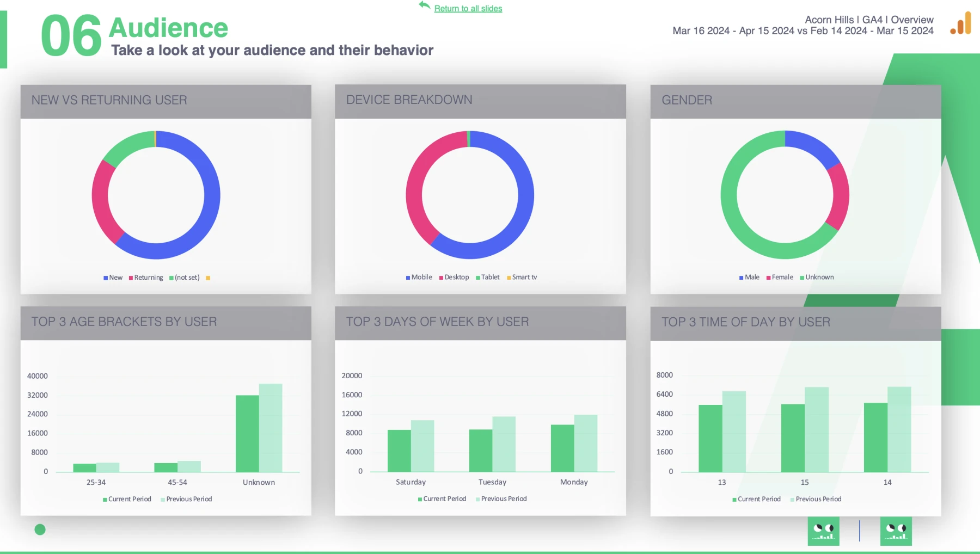The width and height of the screenshot is (980, 554).
Task: Click the blue Mobile legend swatch
Action: pos(408,278)
